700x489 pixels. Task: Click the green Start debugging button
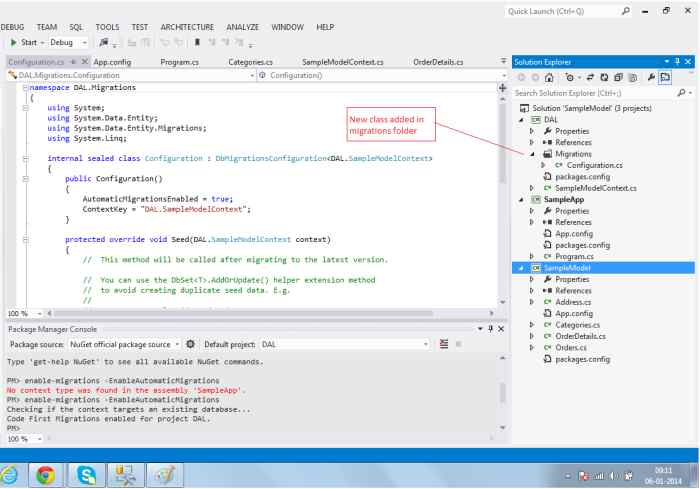24,43
